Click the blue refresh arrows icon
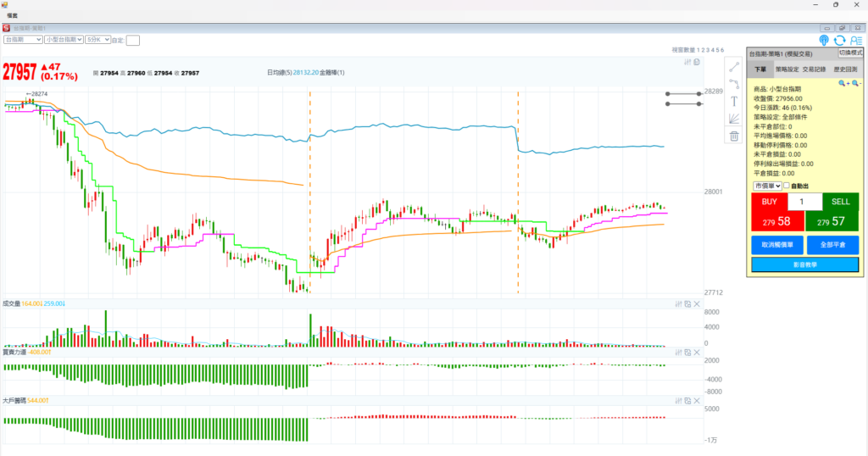Viewport: 868px width, 456px height. tap(839, 40)
